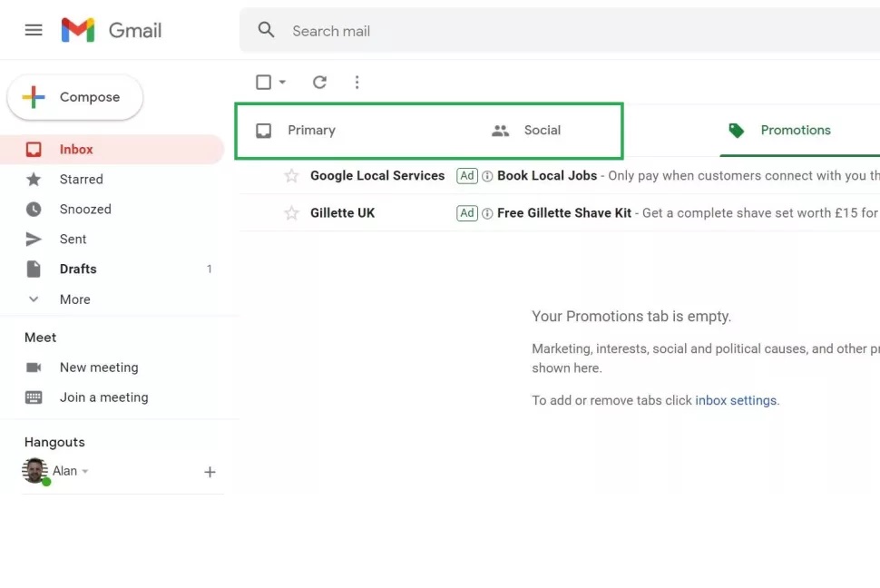Click the refresh icon
880x588 pixels.
pyautogui.click(x=320, y=83)
